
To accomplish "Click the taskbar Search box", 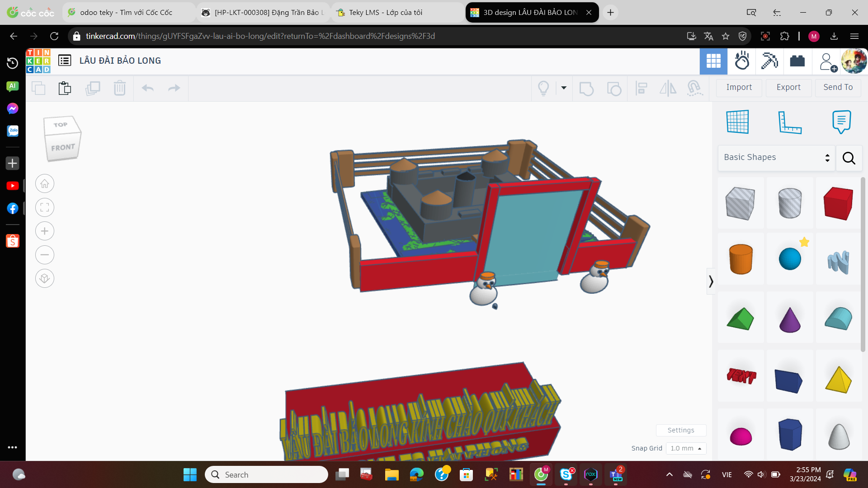I will 266,474.
